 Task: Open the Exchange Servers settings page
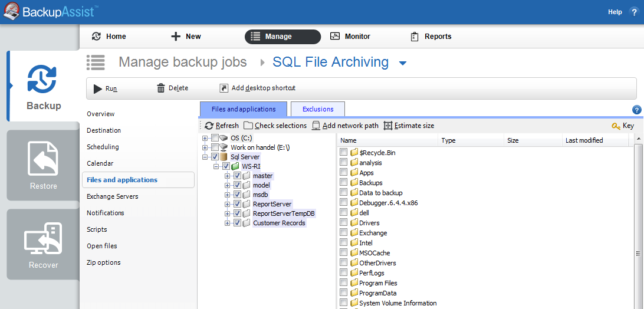click(113, 196)
